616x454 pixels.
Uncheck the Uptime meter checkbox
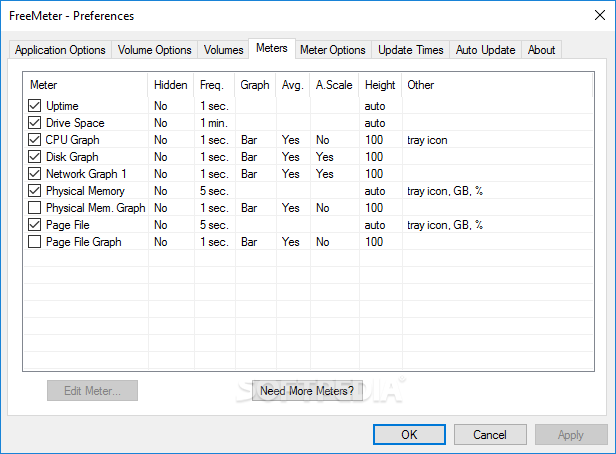35,106
